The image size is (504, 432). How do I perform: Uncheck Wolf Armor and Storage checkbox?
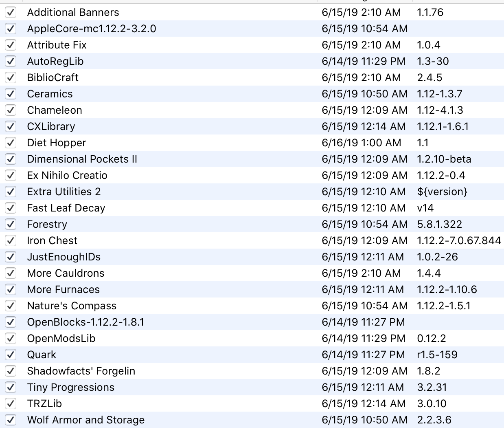pos(11,420)
